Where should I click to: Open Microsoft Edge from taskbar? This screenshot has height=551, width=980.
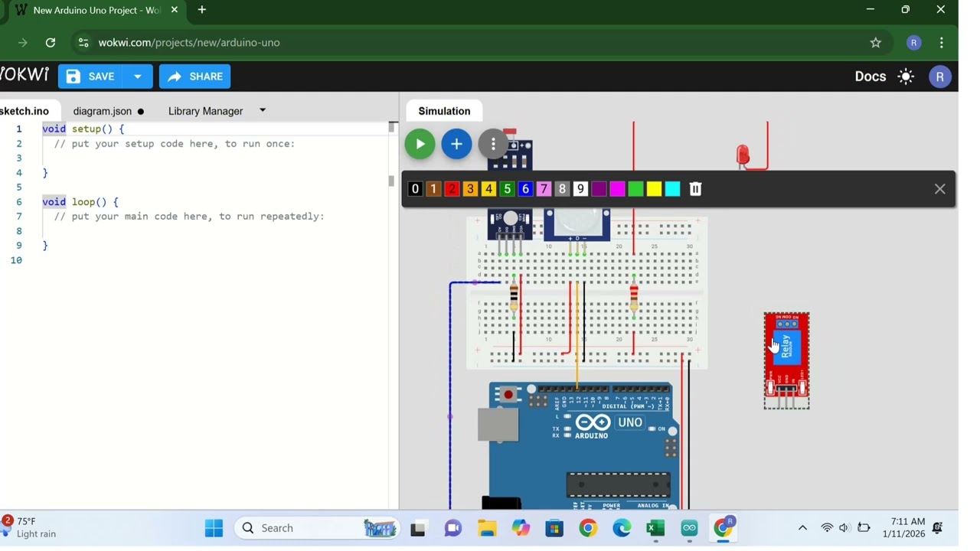point(622,528)
